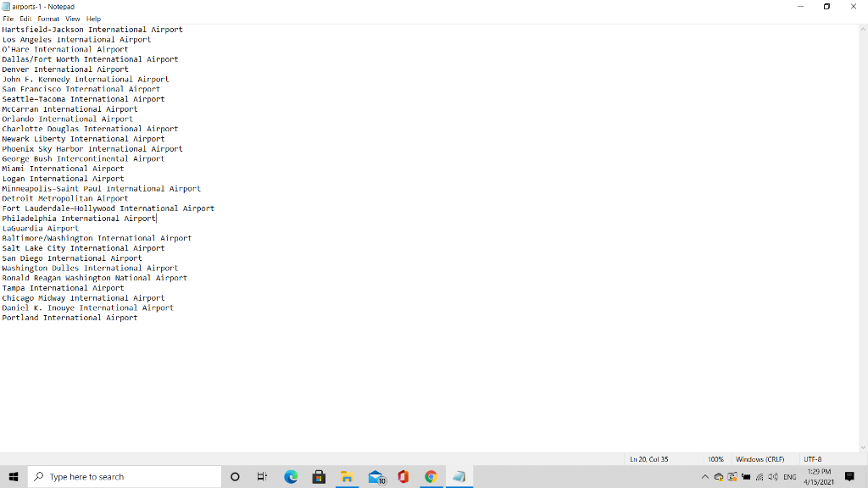Click 'Dallas/Fort Worth International Airport' line
The height and width of the screenshot is (488, 868).
click(90, 60)
